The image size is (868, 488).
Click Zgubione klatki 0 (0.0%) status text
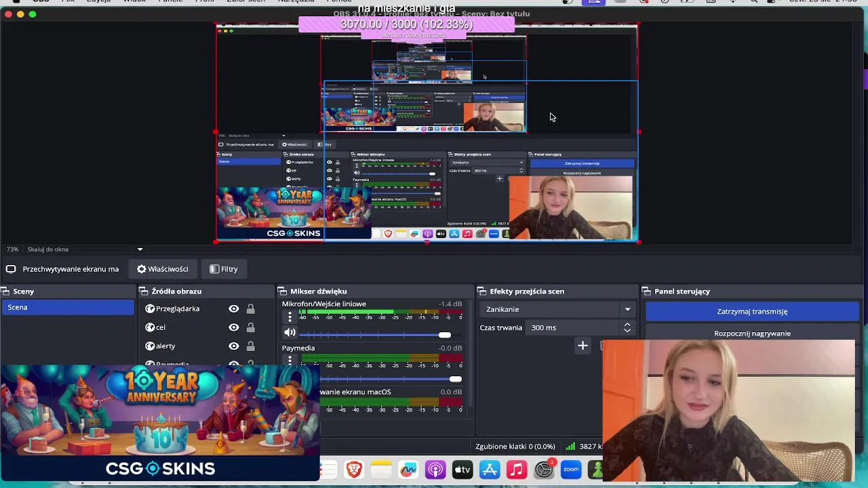[x=515, y=446]
